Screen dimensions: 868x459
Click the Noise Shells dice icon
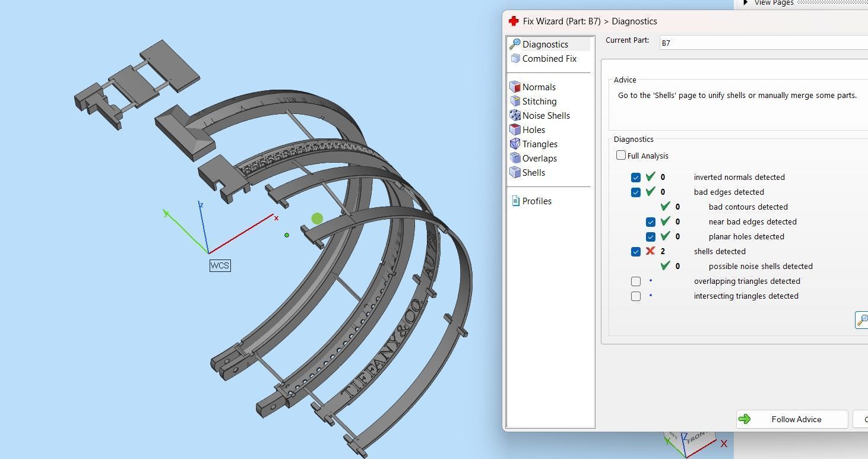[x=515, y=115]
